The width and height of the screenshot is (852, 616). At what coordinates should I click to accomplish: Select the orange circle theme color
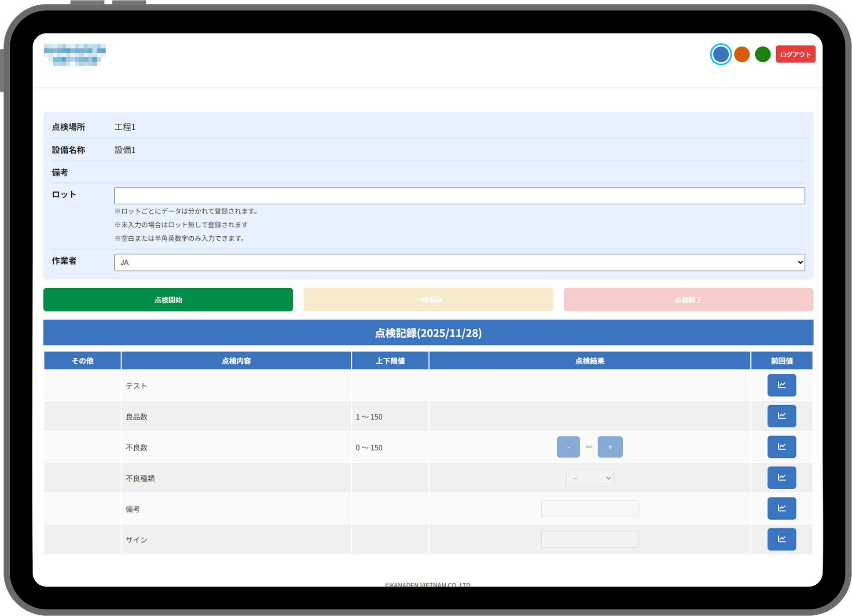click(742, 55)
